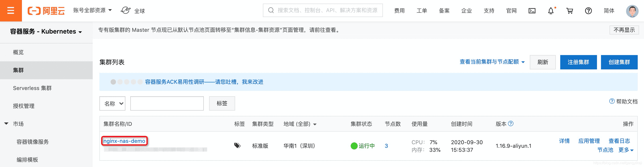Click the global region planet icon
Image resolution: width=644 pixels, height=167 pixels.
click(125, 10)
